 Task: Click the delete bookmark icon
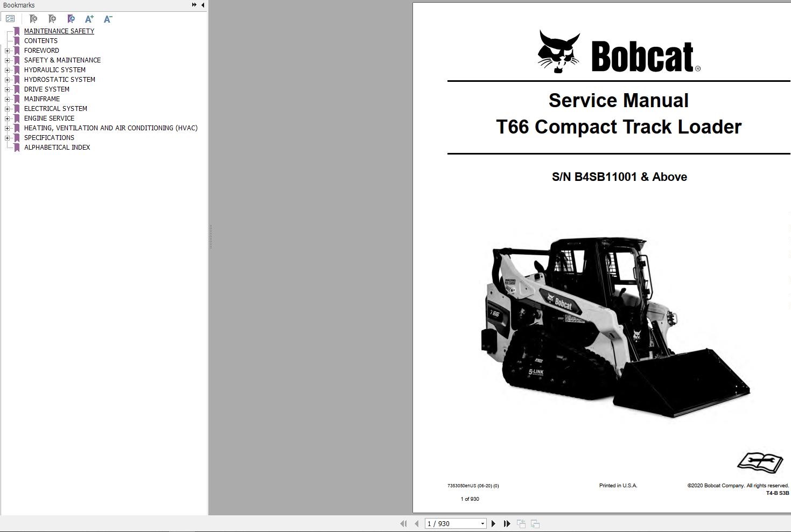[33, 19]
